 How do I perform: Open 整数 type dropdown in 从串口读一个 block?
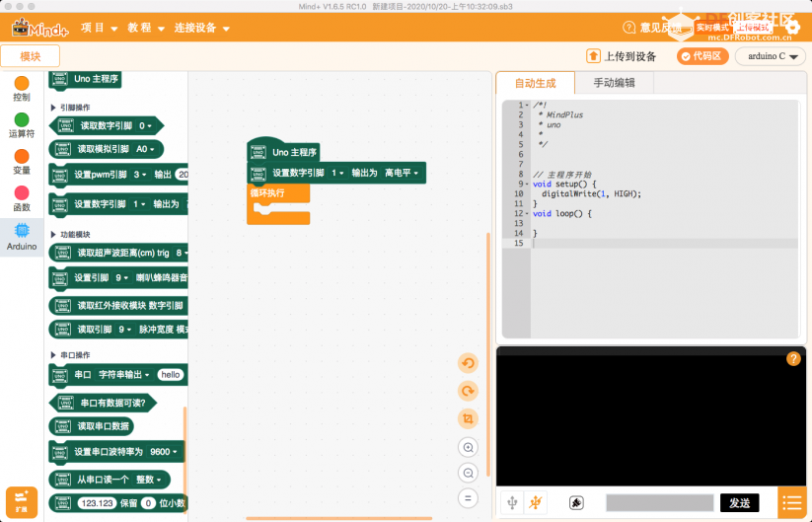[148, 480]
